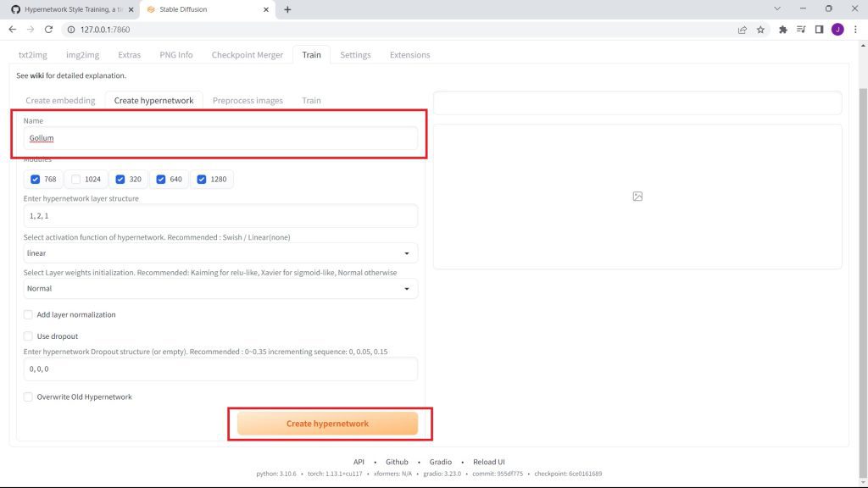Open the Preprocess images sub-tab

tap(248, 100)
